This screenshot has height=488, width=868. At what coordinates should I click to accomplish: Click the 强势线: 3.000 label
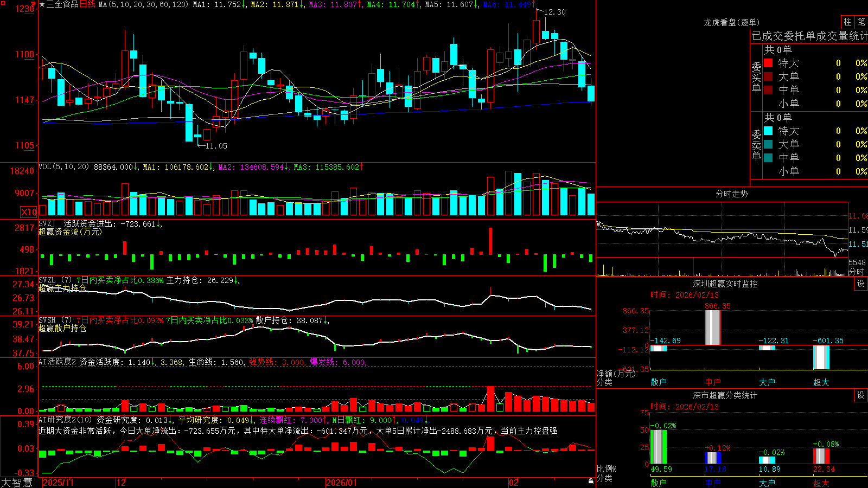(277, 362)
